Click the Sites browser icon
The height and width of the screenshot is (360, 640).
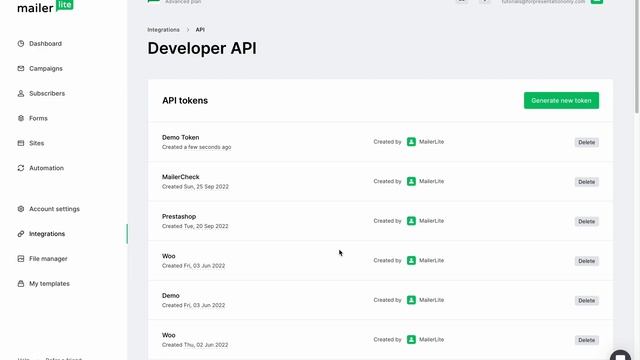click(21, 143)
